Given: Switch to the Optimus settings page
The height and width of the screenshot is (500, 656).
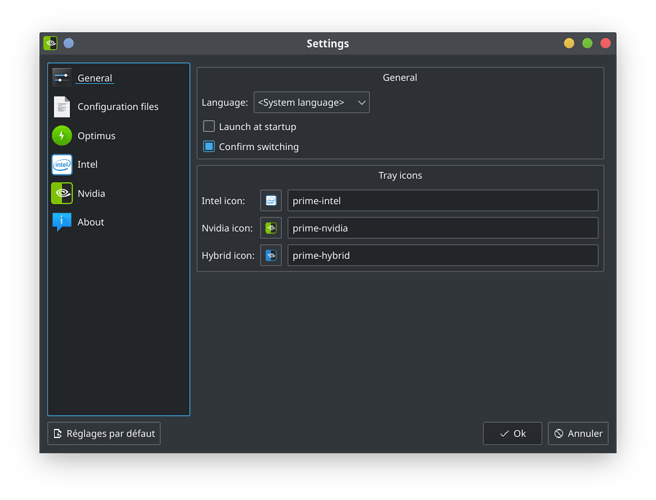Looking at the screenshot, I should (96, 136).
